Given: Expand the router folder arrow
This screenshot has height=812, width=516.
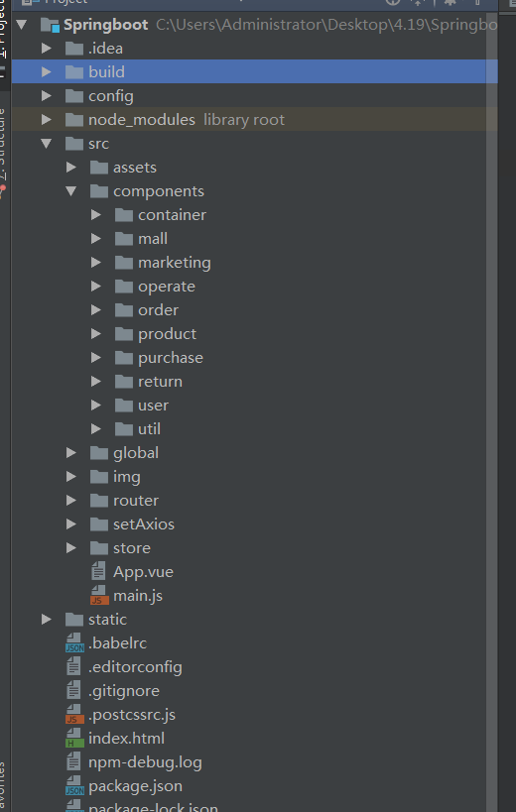Looking at the screenshot, I should click(71, 501).
